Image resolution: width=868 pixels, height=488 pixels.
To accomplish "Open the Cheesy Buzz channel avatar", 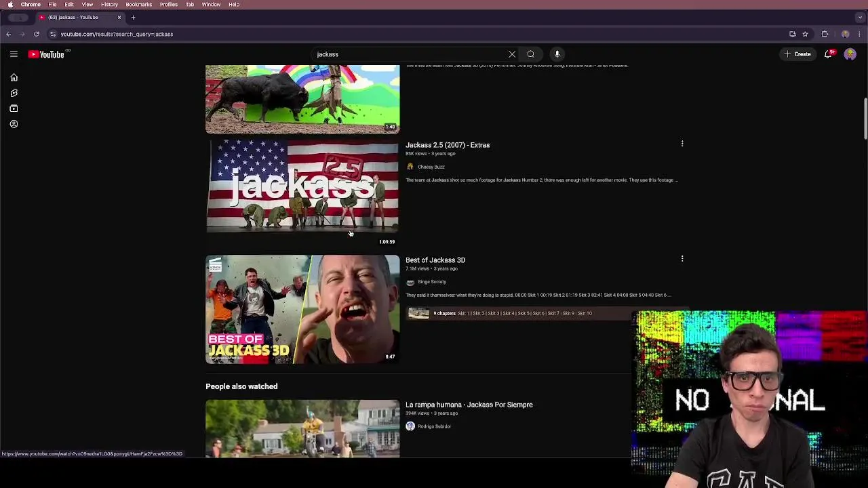I will click(410, 167).
